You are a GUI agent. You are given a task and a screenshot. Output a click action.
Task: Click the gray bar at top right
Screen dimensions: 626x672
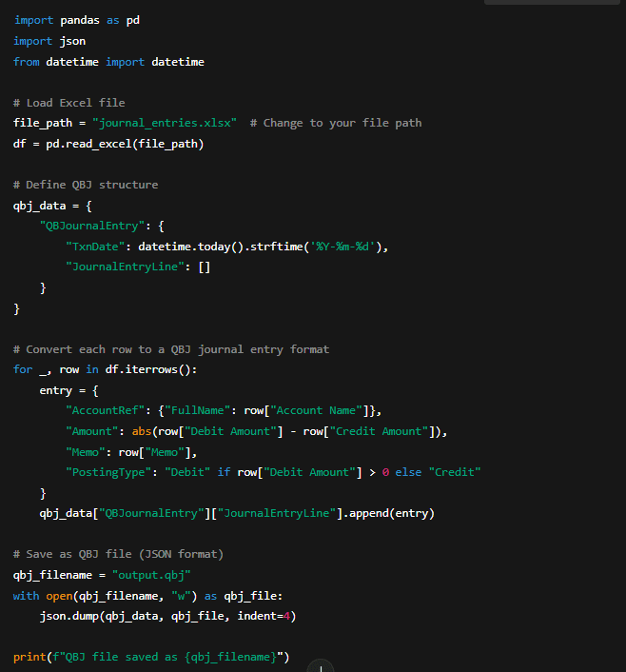pyautogui.click(x=554, y=3)
